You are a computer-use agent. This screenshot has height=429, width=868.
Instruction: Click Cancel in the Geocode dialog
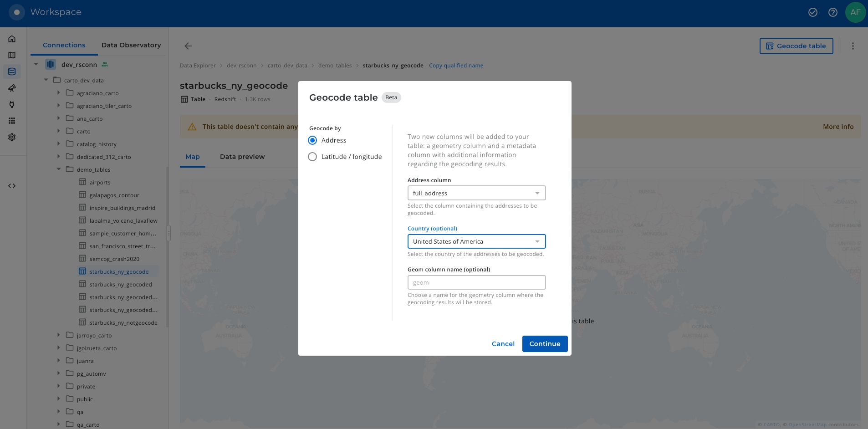(503, 344)
